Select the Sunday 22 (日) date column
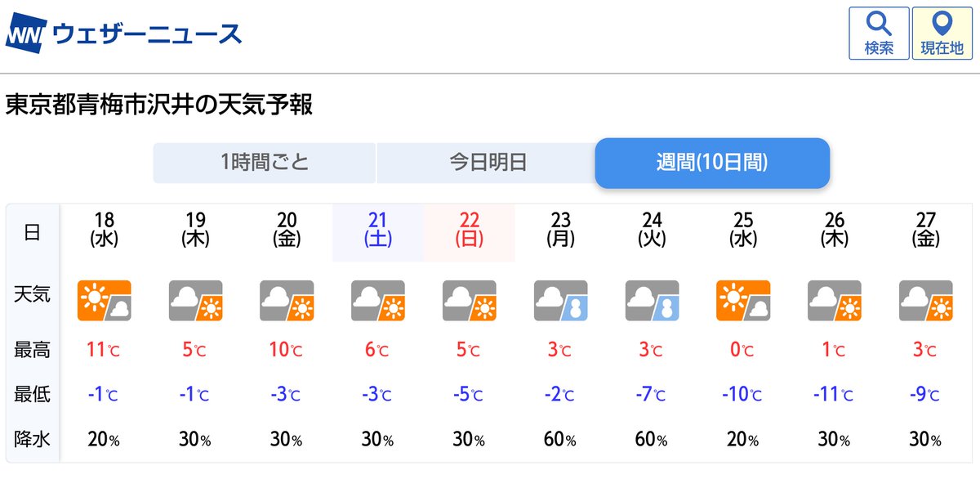This screenshot has height=479, width=980. pyautogui.click(x=470, y=232)
